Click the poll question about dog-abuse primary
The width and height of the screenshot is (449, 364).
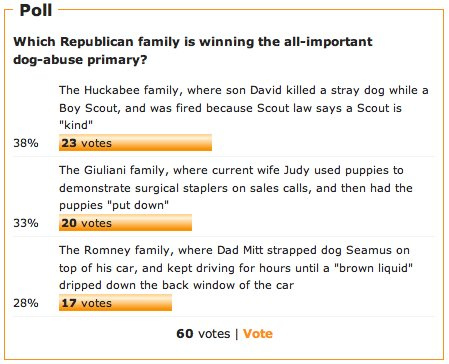click(193, 50)
